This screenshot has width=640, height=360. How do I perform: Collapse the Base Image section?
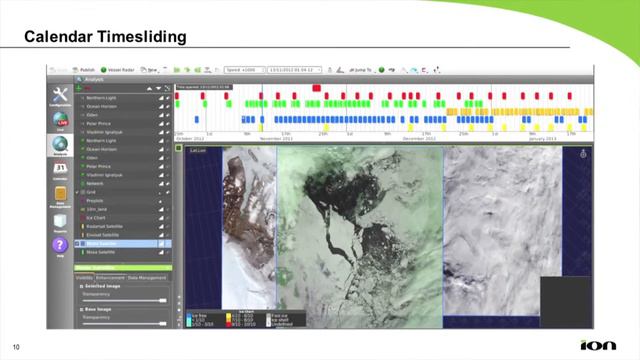[81, 310]
